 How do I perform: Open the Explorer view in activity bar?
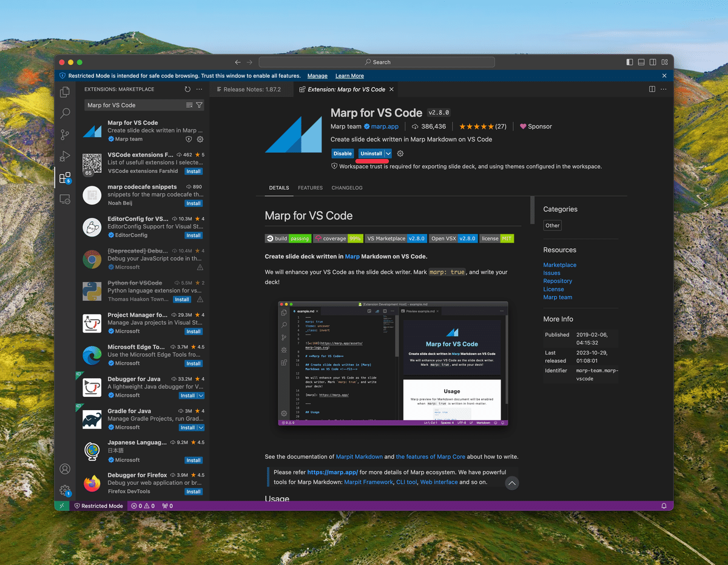65,92
